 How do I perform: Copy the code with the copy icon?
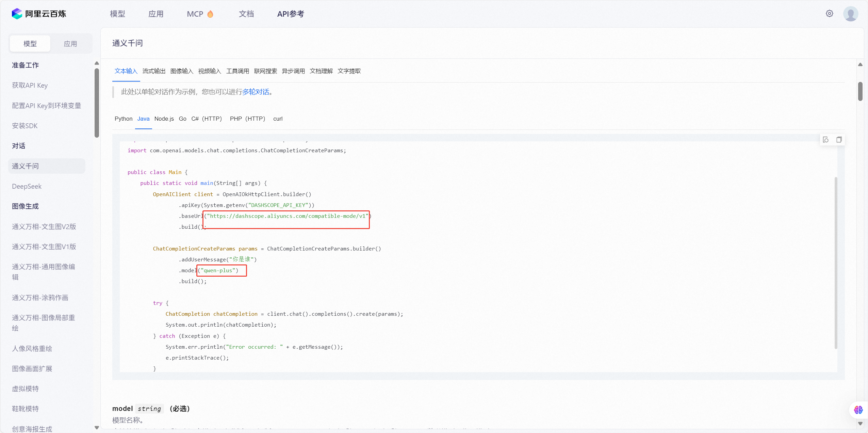839,140
